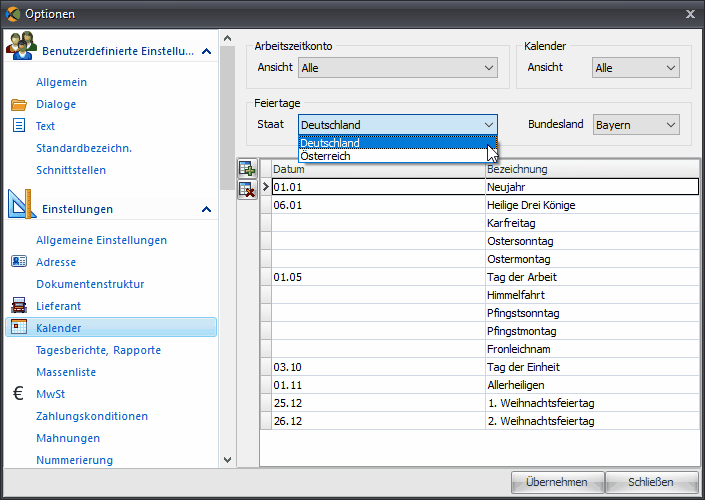Select the Fronleichnam row
The image size is (705, 500).
tap(480, 349)
